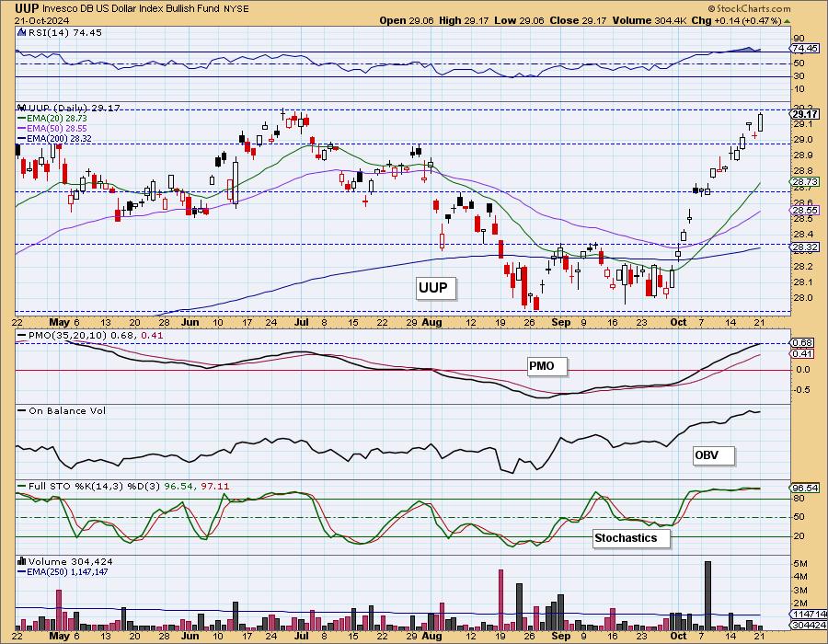Click the 0.68 PMO value tag
This screenshot has height=644, width=828.
[802, 343]
